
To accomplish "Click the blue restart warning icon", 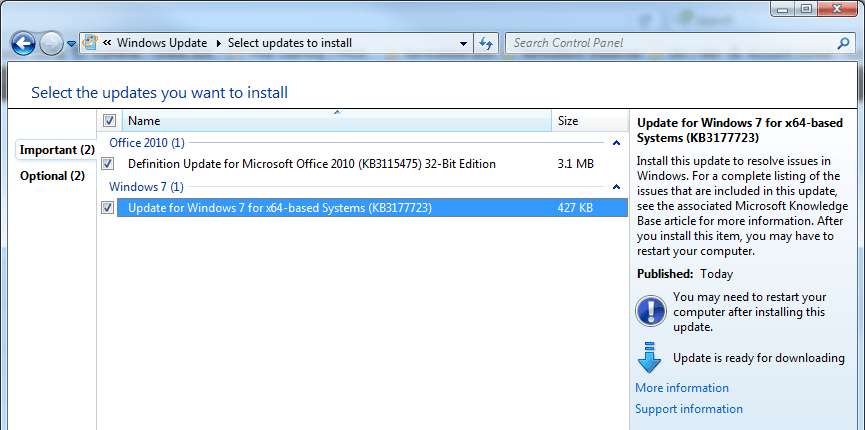I will [x=650, y=311].
